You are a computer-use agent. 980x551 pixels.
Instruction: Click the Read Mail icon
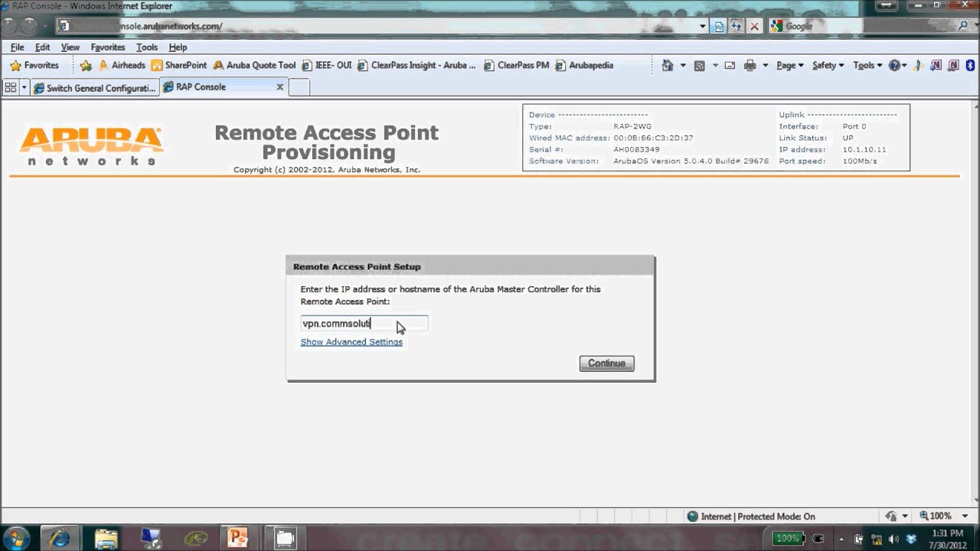(x=730, y=66)
